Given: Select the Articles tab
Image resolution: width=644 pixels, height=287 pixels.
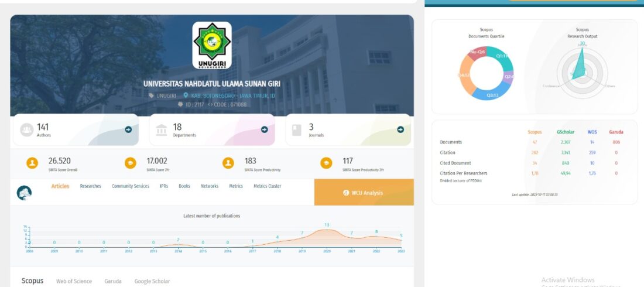Looking at the screenshot, I should 60,186.
